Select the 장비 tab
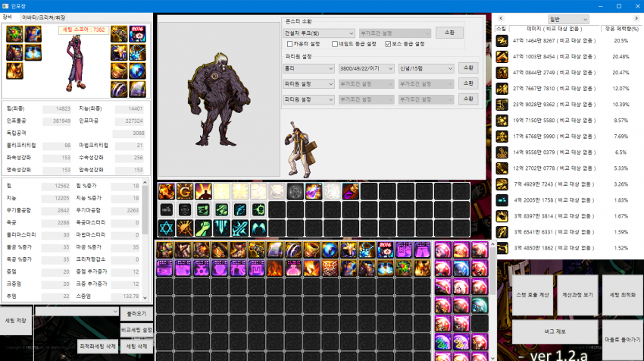Viewport: 644px width, 361px height. pyautogui.click(x=8, y=16)
